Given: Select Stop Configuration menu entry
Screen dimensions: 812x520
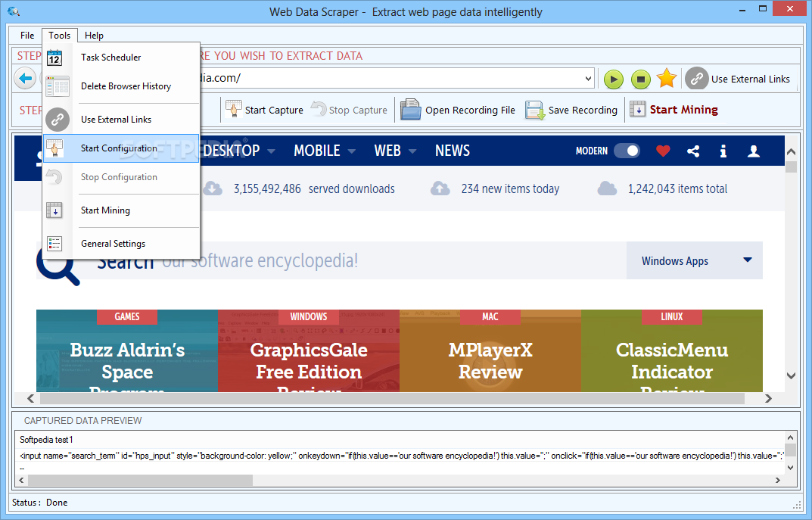Looking at the screenshot, I should (x=121, y=177).
